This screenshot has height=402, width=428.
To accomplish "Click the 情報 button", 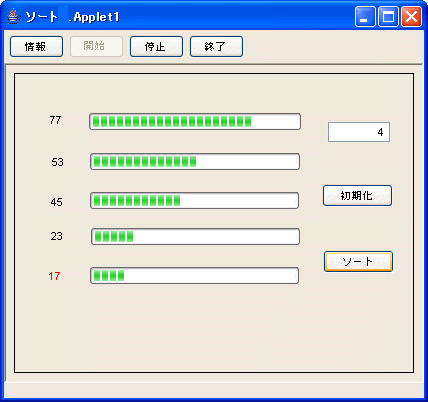I will [36, 47].
